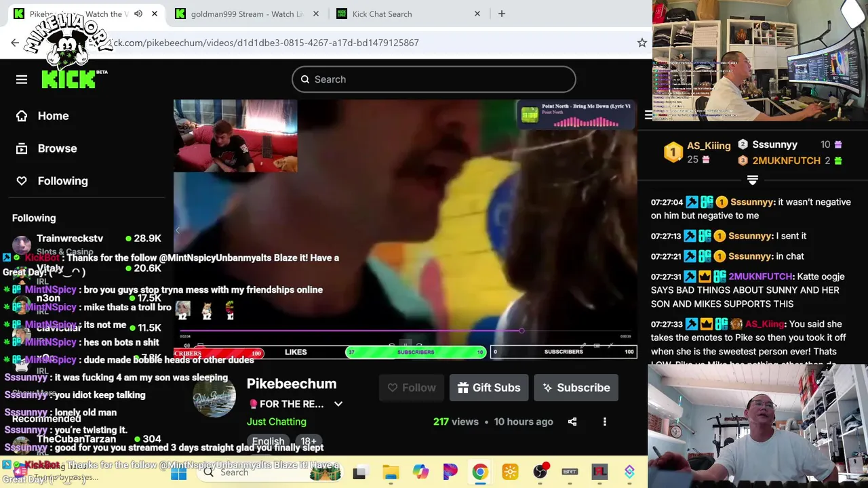
Task: Open the video more options menu
Action: [605, 422]
